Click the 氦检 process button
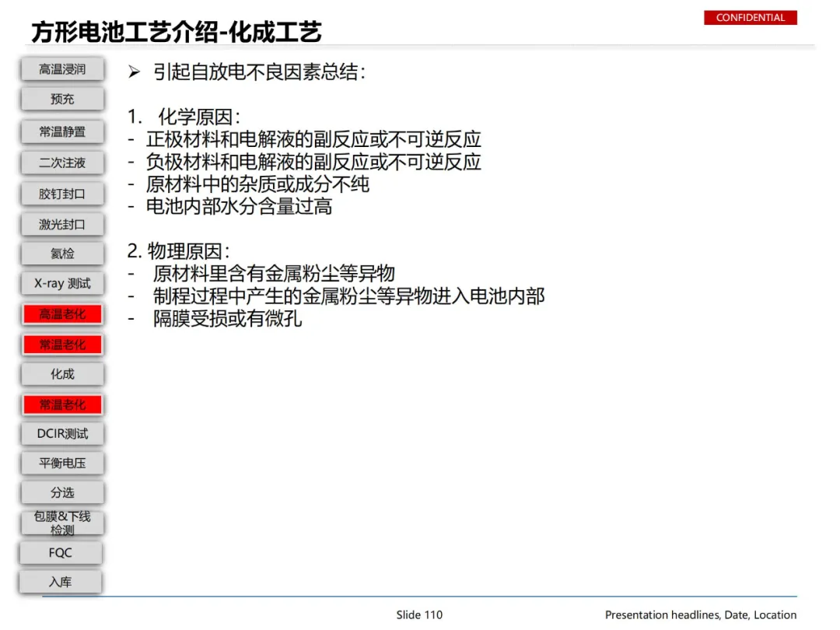The width and height of the screenshot is (840, 630). 62,254
